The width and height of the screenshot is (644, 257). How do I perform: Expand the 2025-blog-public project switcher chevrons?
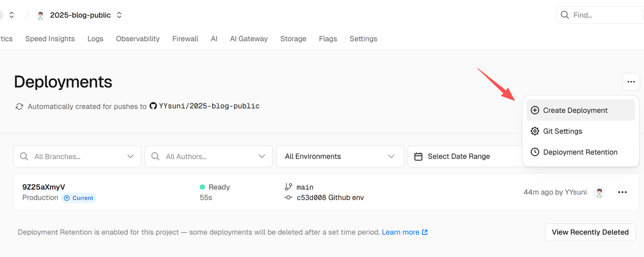119,15
